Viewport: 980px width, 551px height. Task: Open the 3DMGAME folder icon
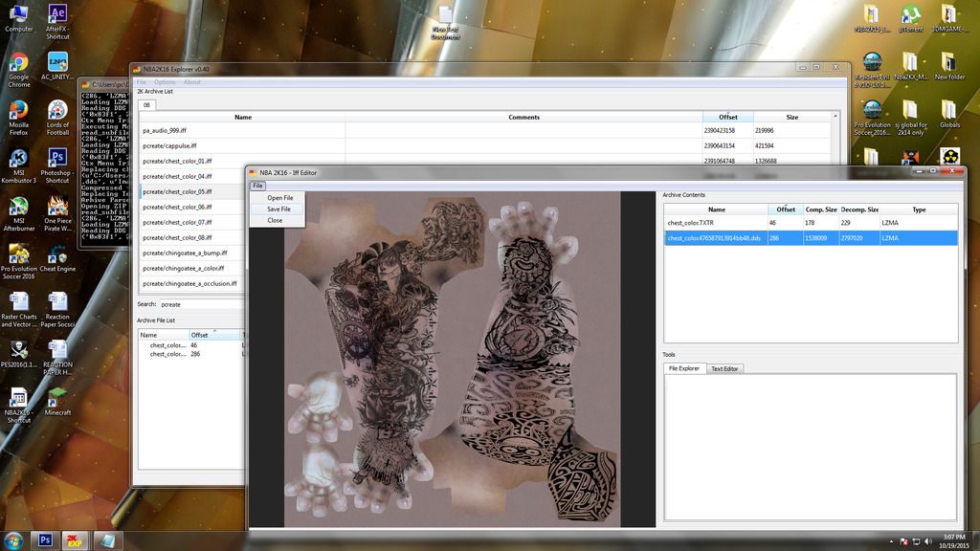pyautogui.click(x=948, y=19)
